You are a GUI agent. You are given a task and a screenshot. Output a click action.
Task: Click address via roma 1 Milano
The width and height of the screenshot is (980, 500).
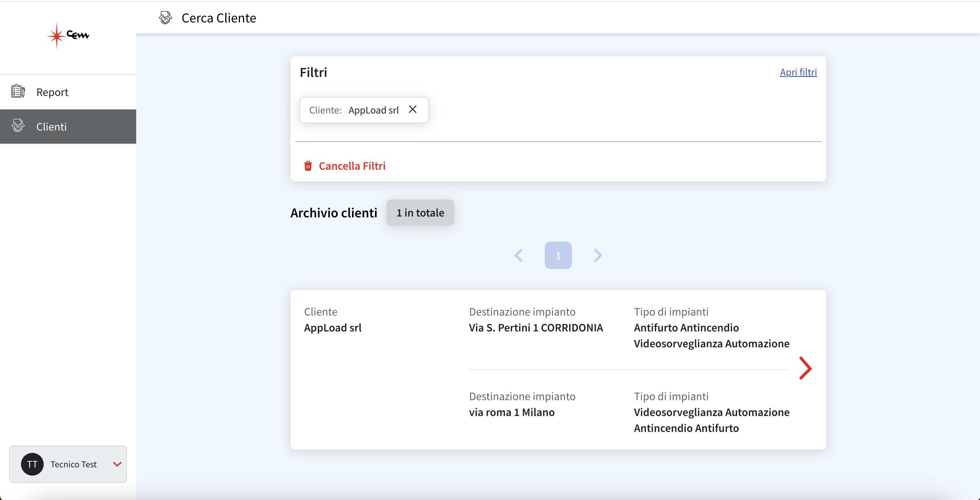pyautogui.click(x=512, y=412)
